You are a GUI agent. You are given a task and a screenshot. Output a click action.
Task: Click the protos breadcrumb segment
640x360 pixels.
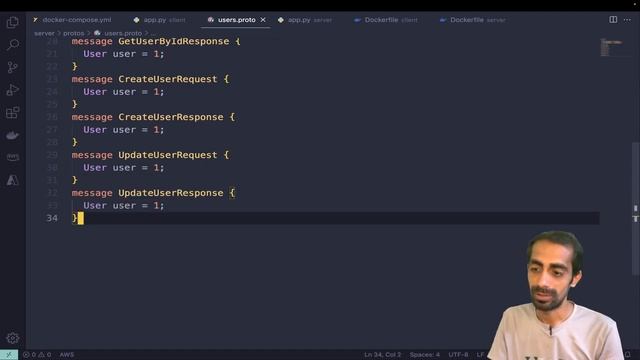(x=73, y=33)
